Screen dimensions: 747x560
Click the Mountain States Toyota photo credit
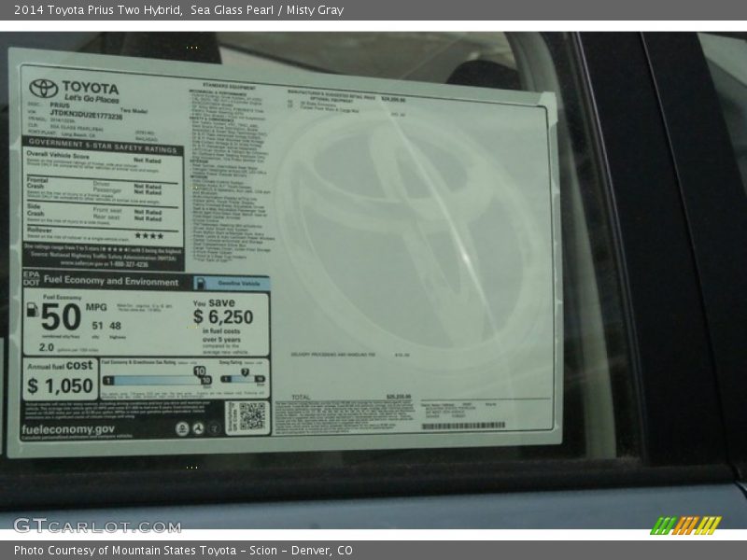coord(183,551)
